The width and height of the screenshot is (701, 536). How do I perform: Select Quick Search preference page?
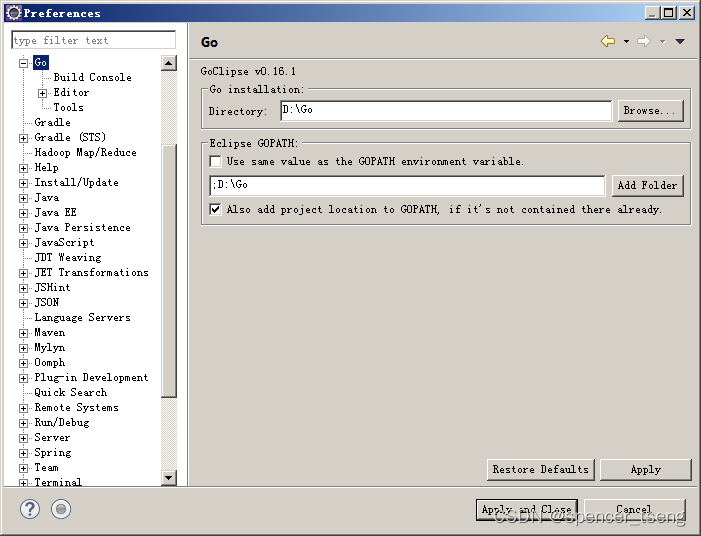pos(71,393)
